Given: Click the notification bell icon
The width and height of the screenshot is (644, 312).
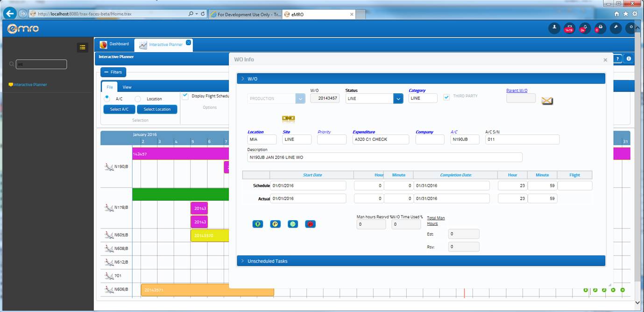Looking at the screenshot, I should tap(584, 28).
